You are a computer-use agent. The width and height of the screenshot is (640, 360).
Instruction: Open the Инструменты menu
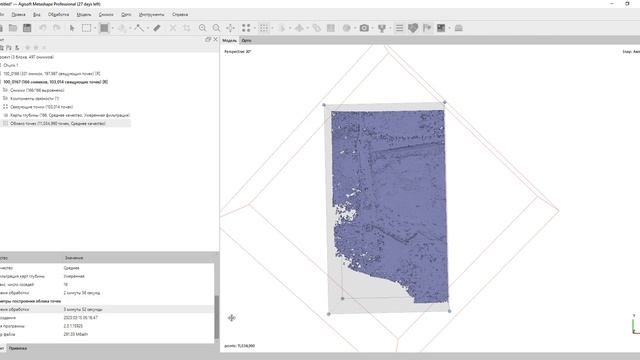pos(151,15)
